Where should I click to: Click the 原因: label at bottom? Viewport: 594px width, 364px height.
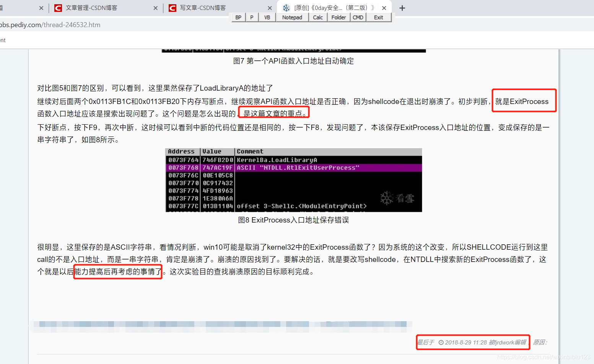pyautogui.click(x=540, y=343)
